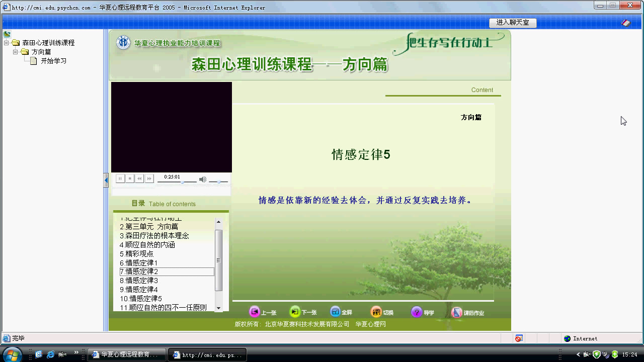The image size is (644, 362).
Task: Click the contents list scrollbar thumb
Action: [218, 260]
